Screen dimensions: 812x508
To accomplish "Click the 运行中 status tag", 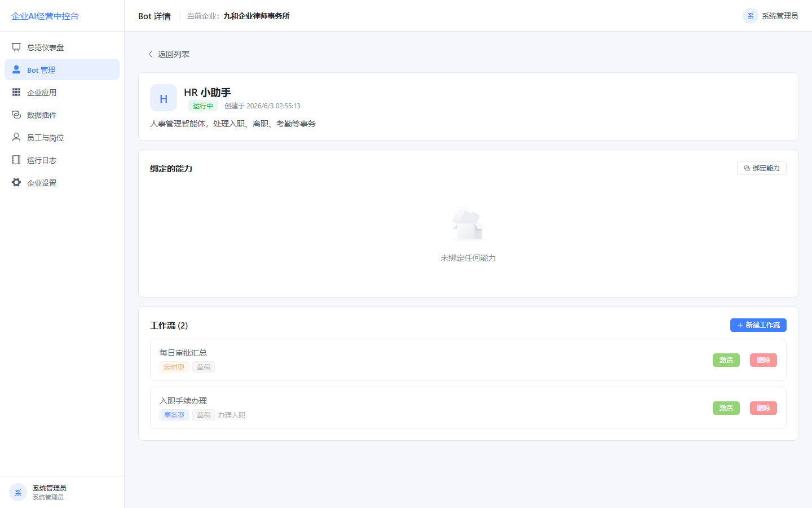I will (203, 106).
